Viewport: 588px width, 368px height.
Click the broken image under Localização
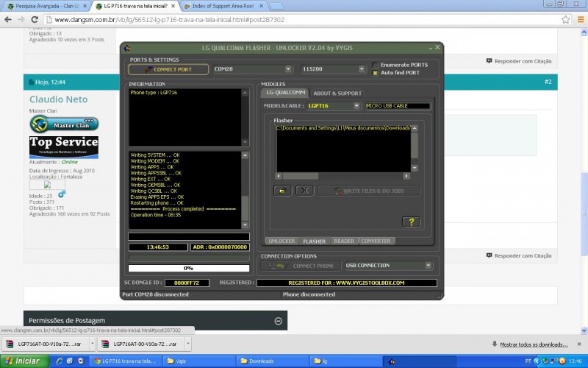click(x=47, y=185)
